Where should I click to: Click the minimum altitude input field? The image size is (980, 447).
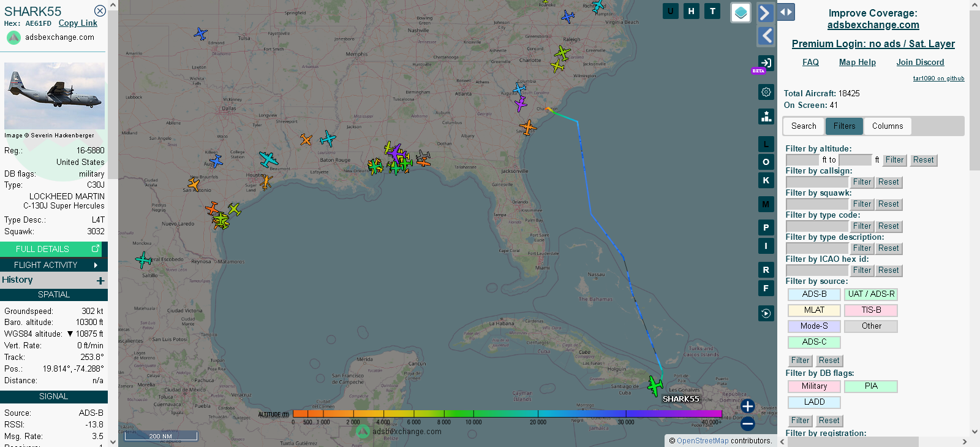click(802, 160)
